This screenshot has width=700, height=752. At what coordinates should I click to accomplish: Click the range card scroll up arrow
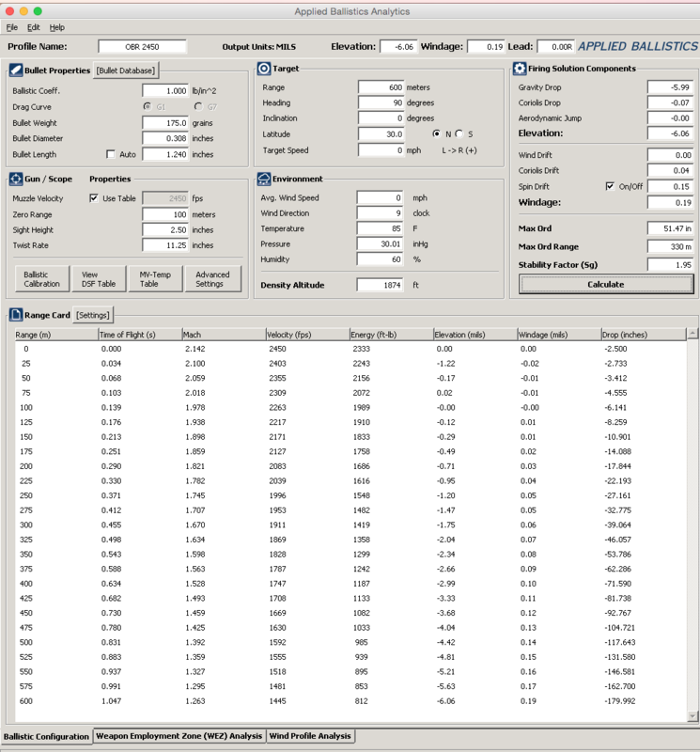pyautogui.click(x=692, y=333)
